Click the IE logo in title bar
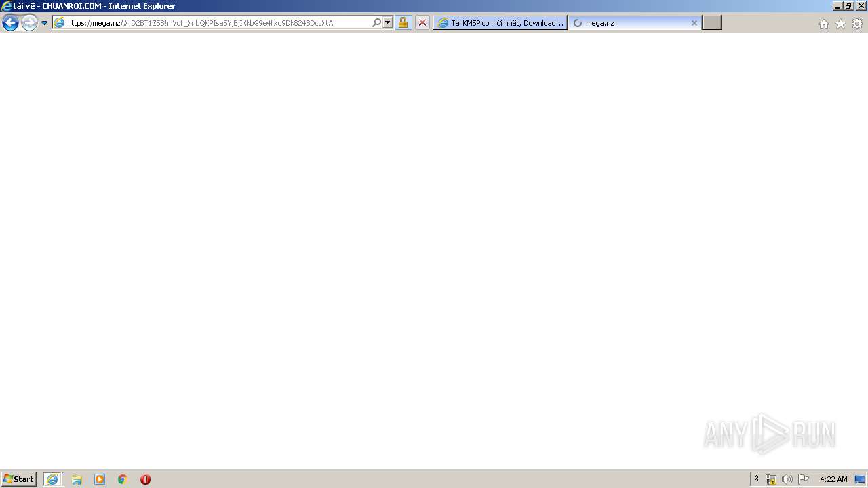868x488 pixels. tap(7, 6)
